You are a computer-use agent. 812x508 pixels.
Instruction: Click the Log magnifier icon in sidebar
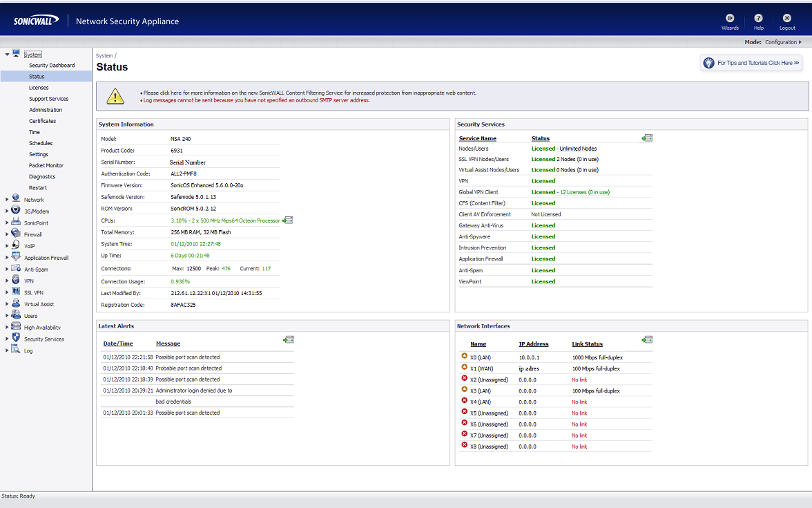[16, 350]
